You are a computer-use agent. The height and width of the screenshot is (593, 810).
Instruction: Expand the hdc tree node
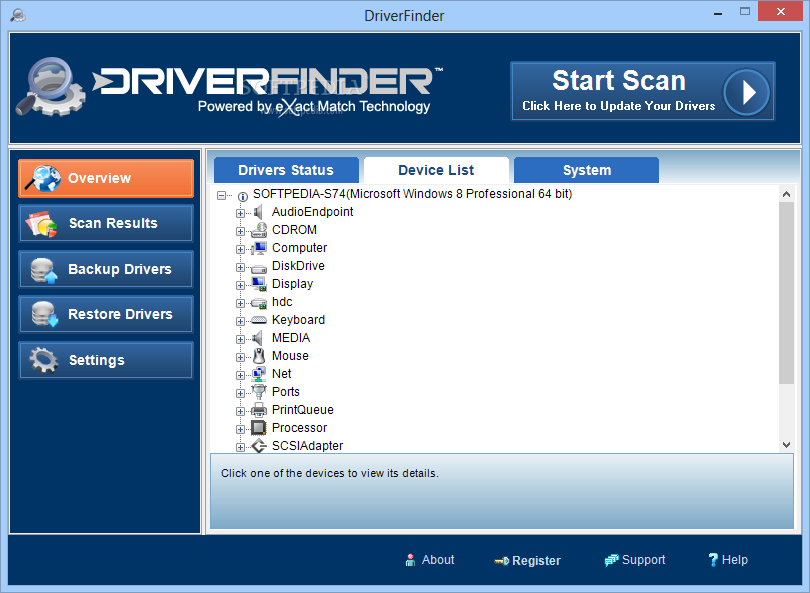tap(240, 303)
